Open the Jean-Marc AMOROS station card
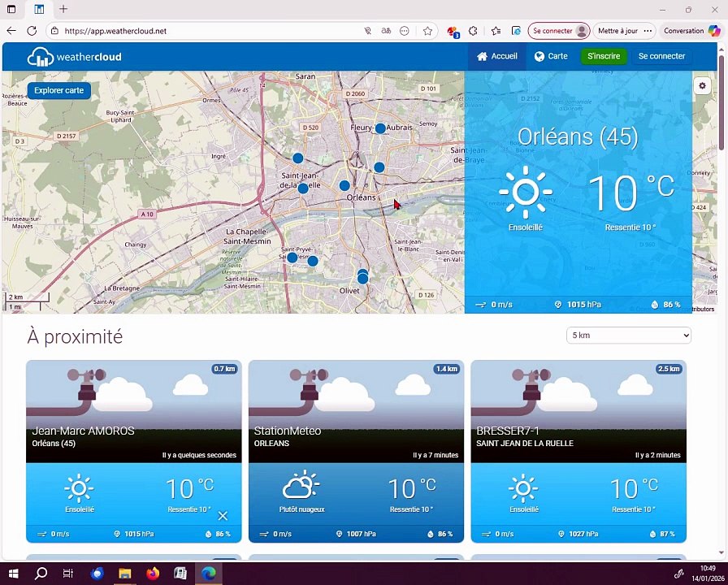The width and height of the screenshot is (728, 585). 134,451
